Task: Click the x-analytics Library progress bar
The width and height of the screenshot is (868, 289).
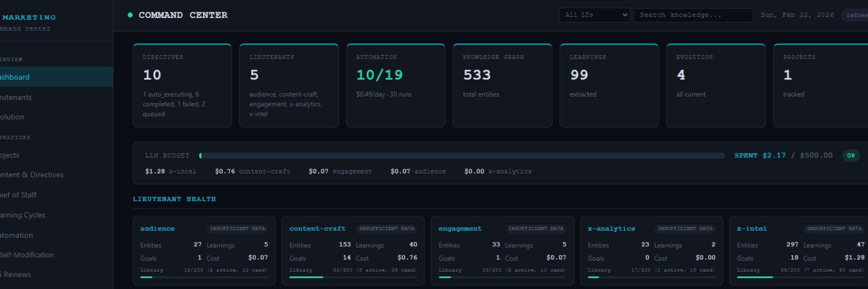Action: [x=652, y=277]
